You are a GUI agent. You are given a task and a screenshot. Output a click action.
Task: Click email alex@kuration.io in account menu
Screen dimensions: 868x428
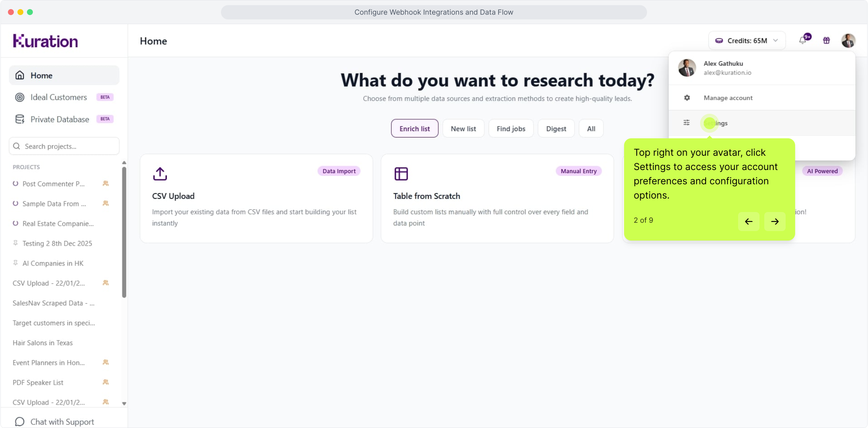[727, 73]
